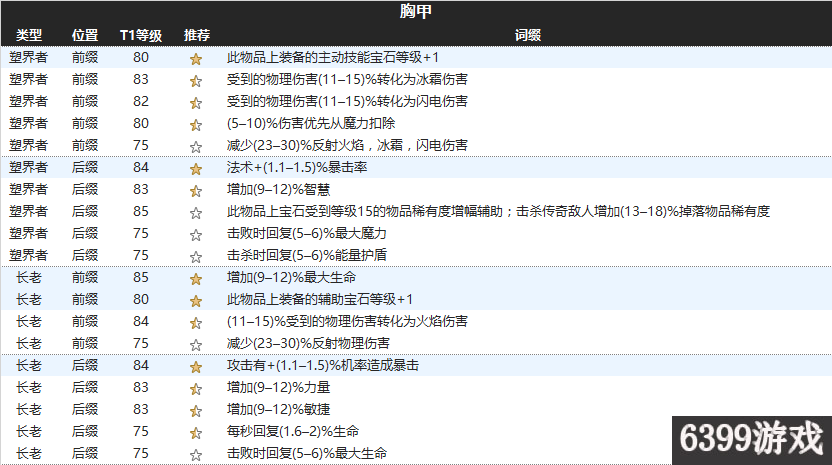832x465 pixels.
Task: Select text 击败时回复(5–6)%最大生命
Action: click(x=307, y=453)
